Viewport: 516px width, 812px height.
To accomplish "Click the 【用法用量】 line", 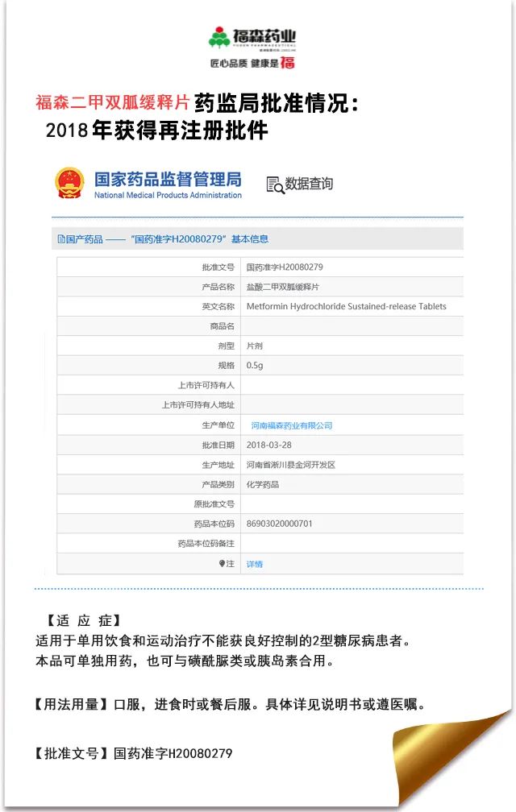I will 230,704.
